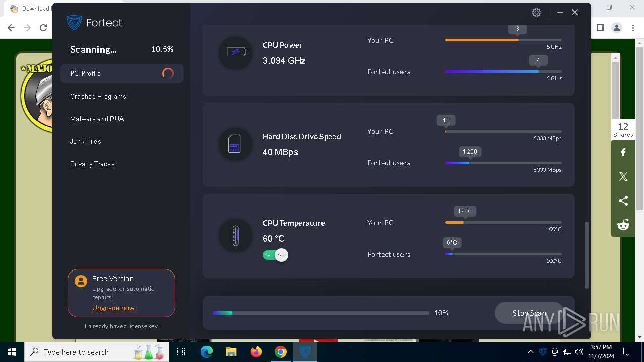The image size is (644, 362).
Task: Open Windows Start menu
Action: point(12,352)
